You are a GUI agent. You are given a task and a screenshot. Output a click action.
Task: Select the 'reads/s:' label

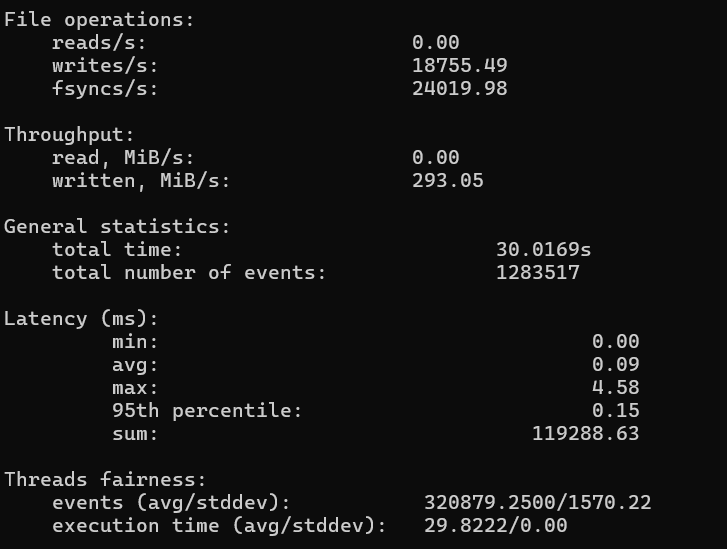[99, 43]
